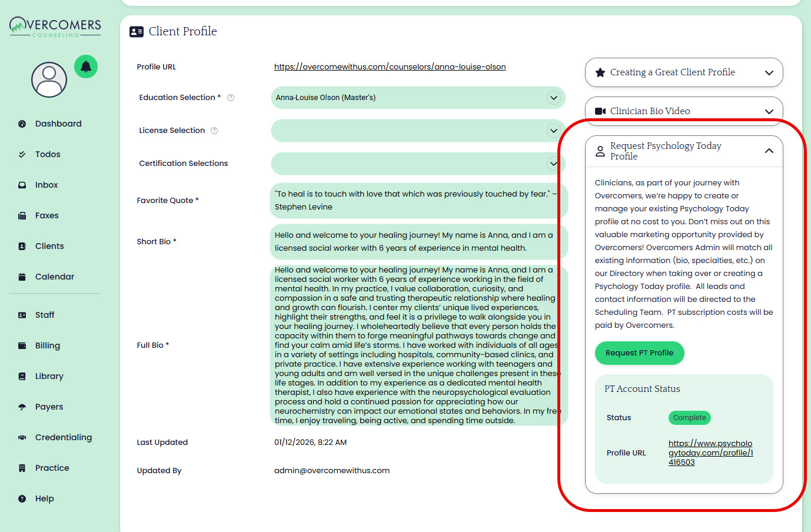Go to Todos in the sidebar
811x532 pixels.
48,154
